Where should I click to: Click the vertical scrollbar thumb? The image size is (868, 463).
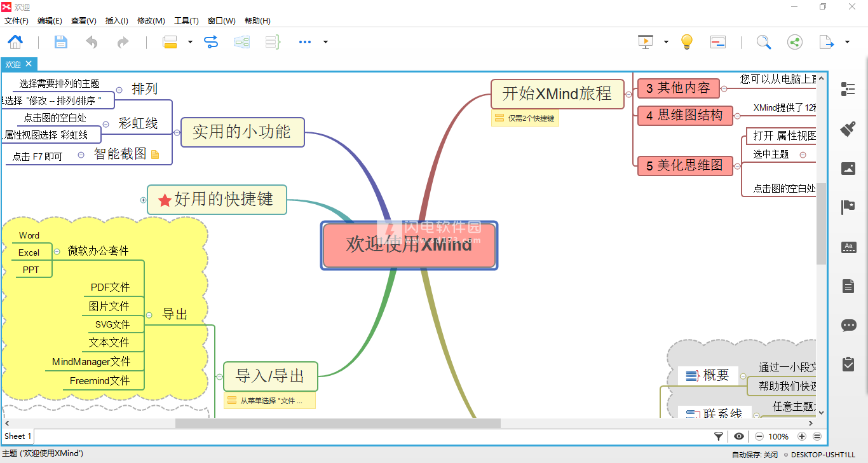821,224
